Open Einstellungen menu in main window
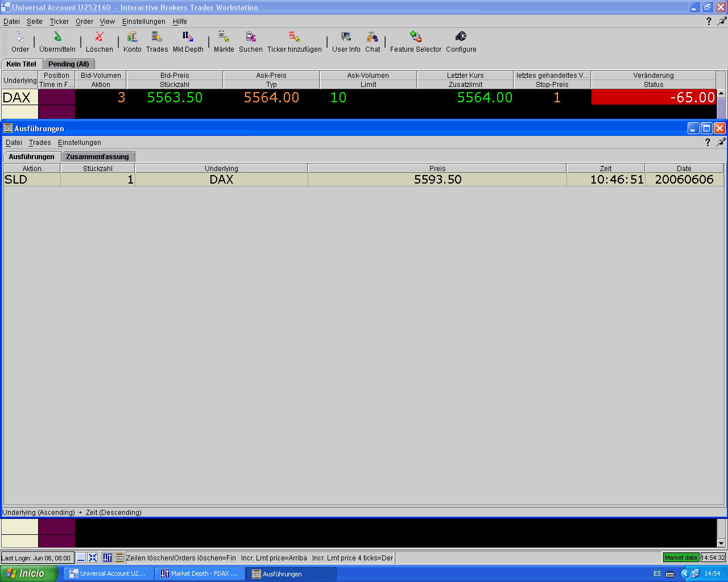 144,22
